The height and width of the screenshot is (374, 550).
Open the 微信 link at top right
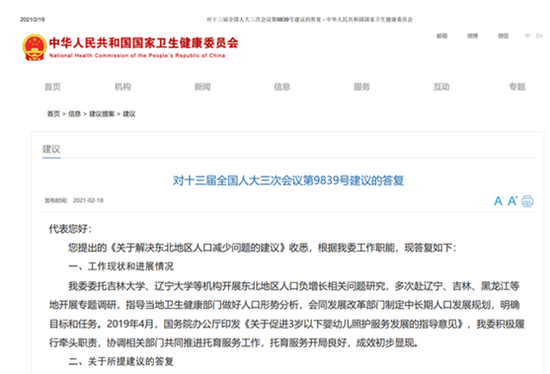tap(503, 36)
